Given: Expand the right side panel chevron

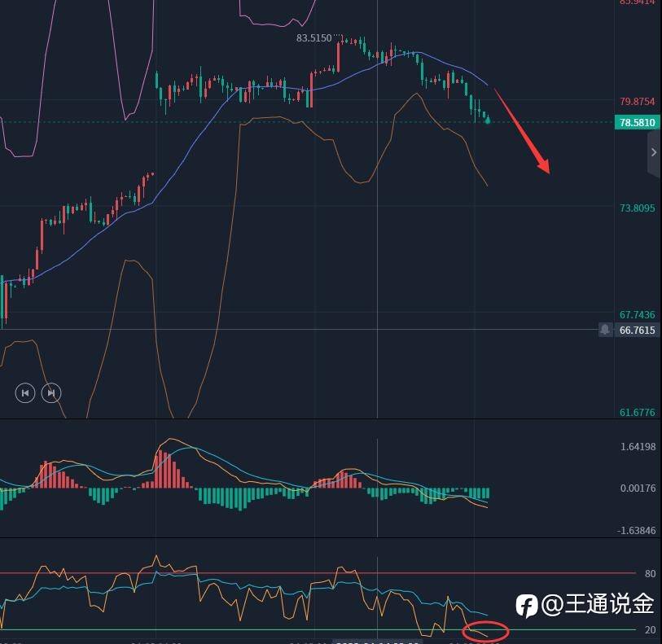Looking at the screenshot, I should tap(654, 152).
